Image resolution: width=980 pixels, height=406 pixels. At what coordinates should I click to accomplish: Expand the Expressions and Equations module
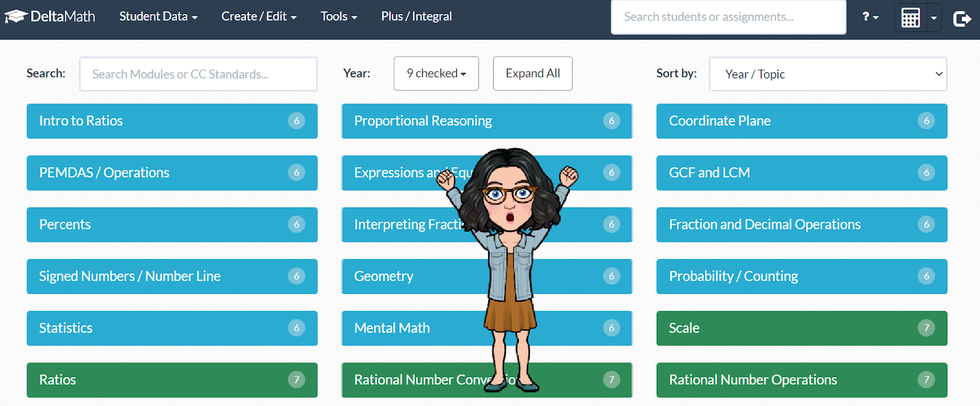pos(487,173)
